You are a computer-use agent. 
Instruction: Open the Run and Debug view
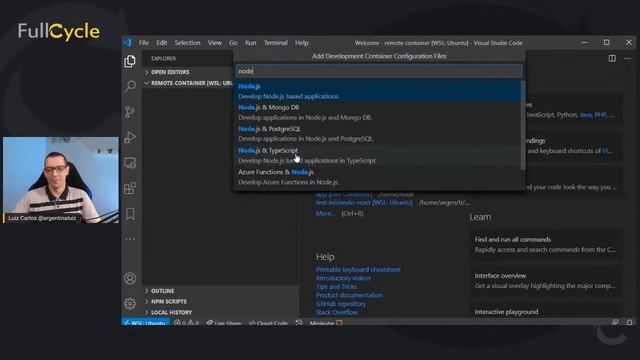coord(130,137)
